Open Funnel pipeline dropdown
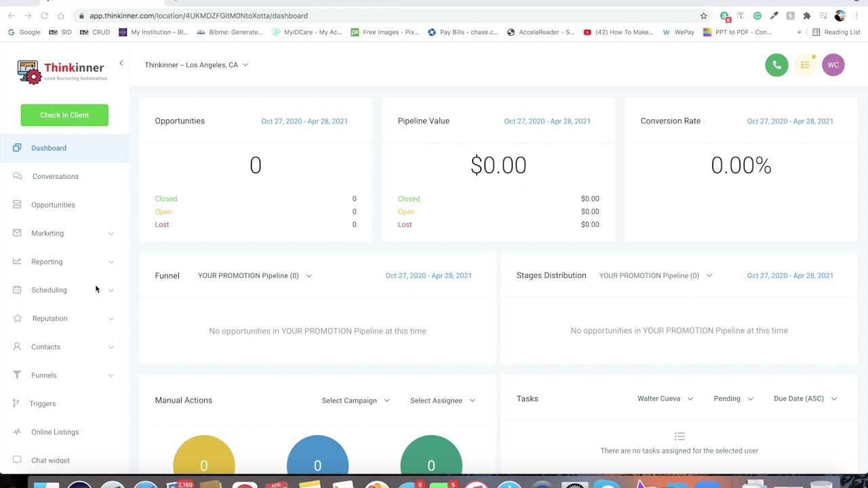Viewport: 868px width, 488px height. (x=255, y=276)
